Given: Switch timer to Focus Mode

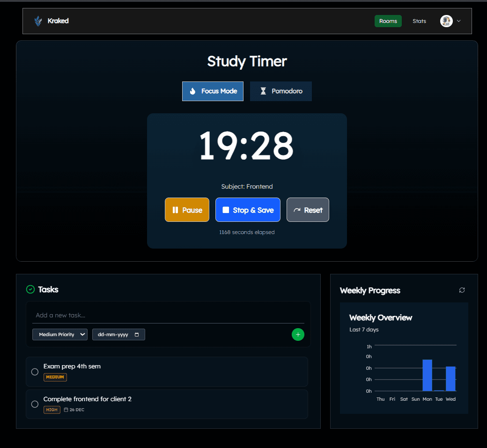Looking at the screenshot, I should tap(213, 91).
